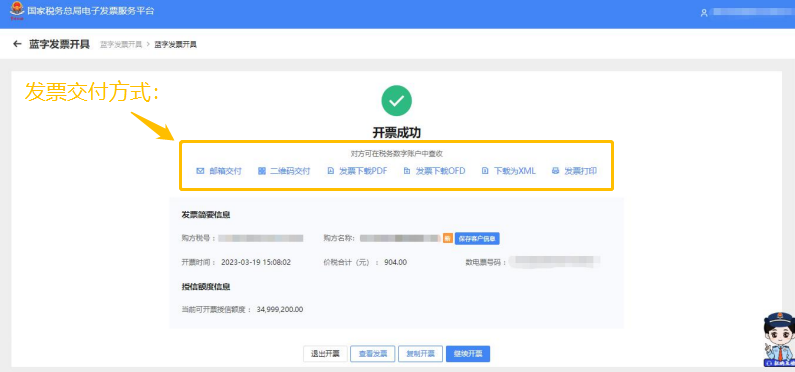Click the 授信额度信息 section heading
Viewport: 795px width, 372px height.
pos(206,287)
